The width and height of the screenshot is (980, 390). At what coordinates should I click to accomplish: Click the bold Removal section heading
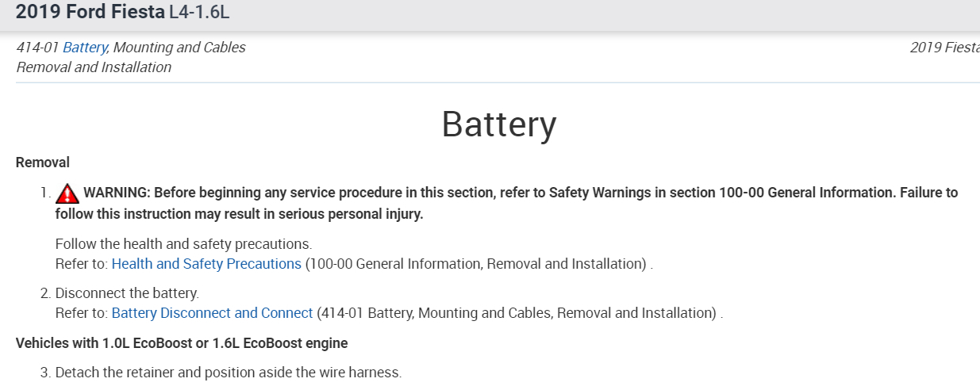coord(43,162)
